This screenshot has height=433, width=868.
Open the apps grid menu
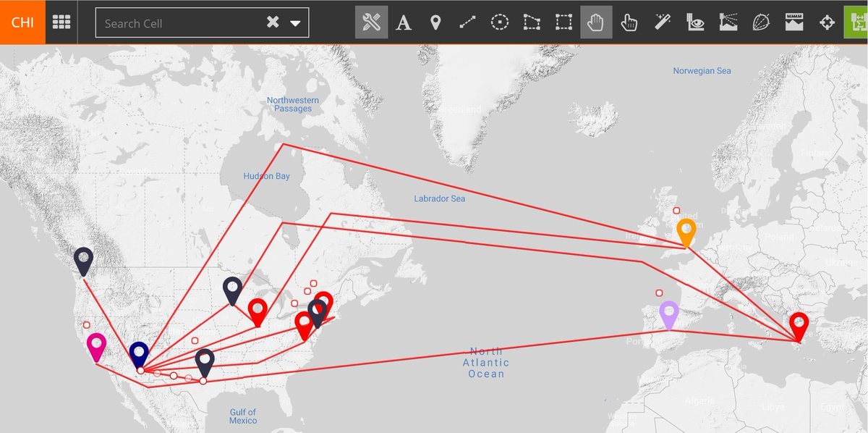tap(61, 22)
